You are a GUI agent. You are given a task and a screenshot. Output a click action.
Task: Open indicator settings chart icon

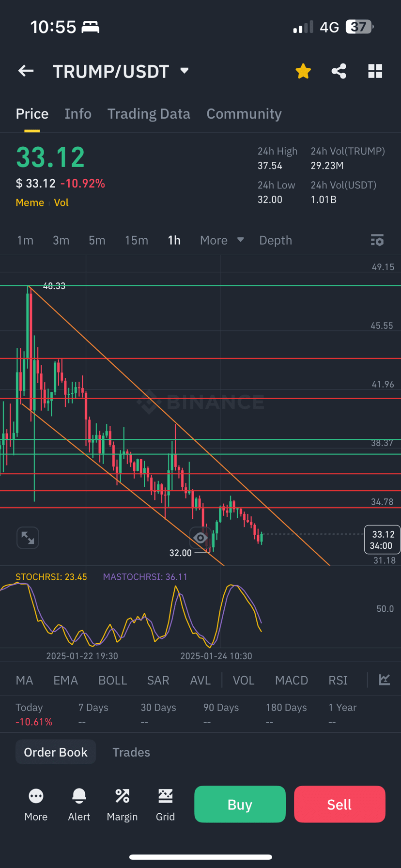click(x=385, y=680)
